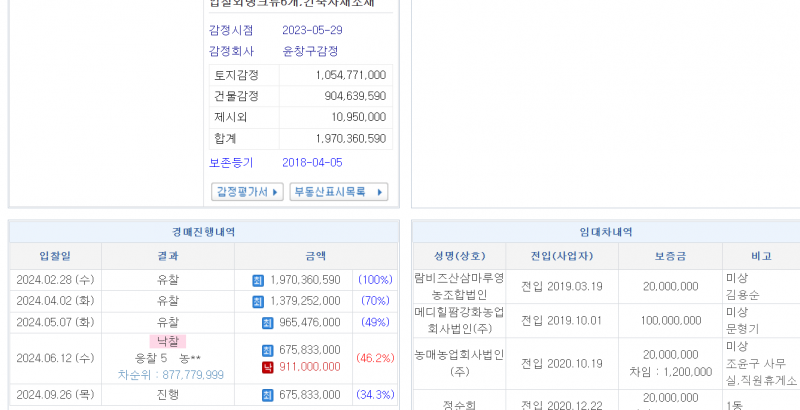Click the 차순위 877,779,999 text

170,375
